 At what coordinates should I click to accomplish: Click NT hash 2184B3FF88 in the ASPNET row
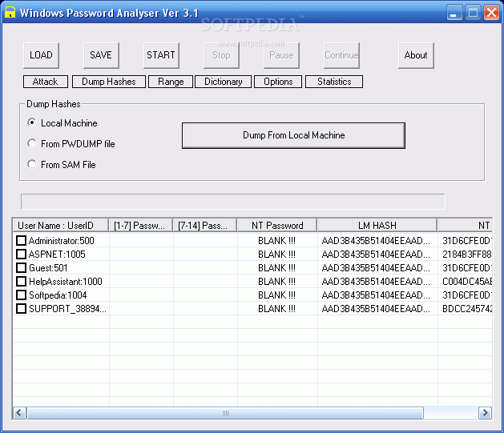pos(467,255)
